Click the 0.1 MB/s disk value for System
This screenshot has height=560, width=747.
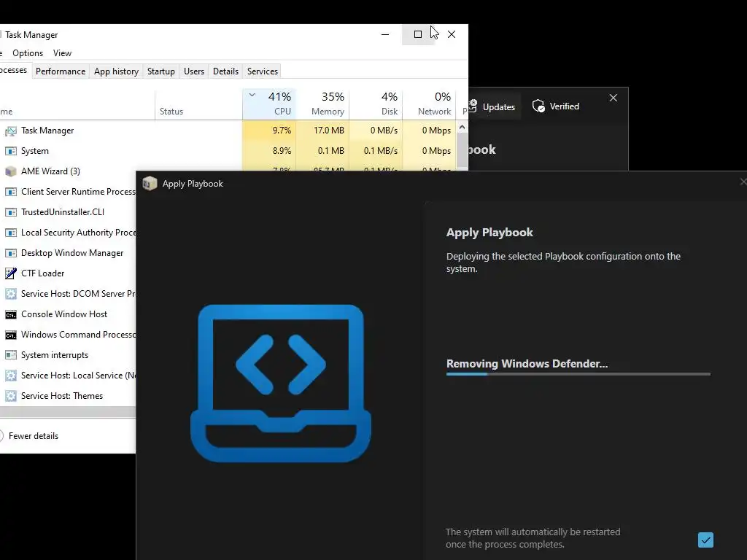click(381, 151)
